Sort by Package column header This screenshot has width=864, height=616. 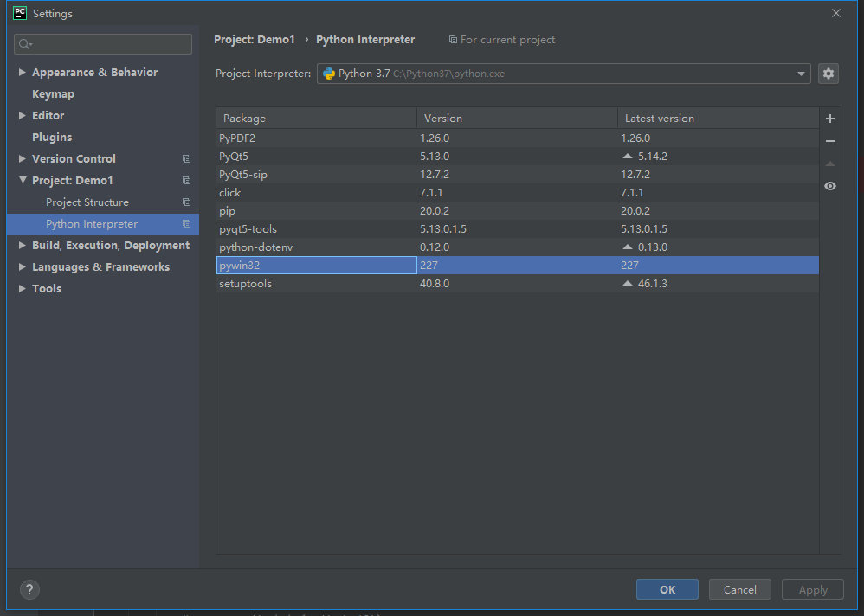(x=316, y=119)
